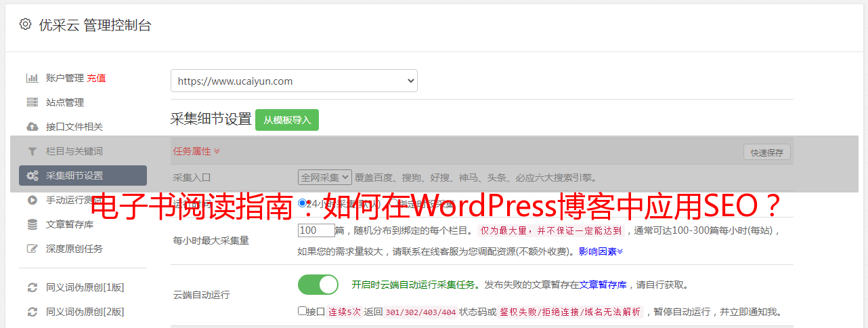
Task: Toggle the 云端自动运行 switch off
Action: [x=318, y=285]
